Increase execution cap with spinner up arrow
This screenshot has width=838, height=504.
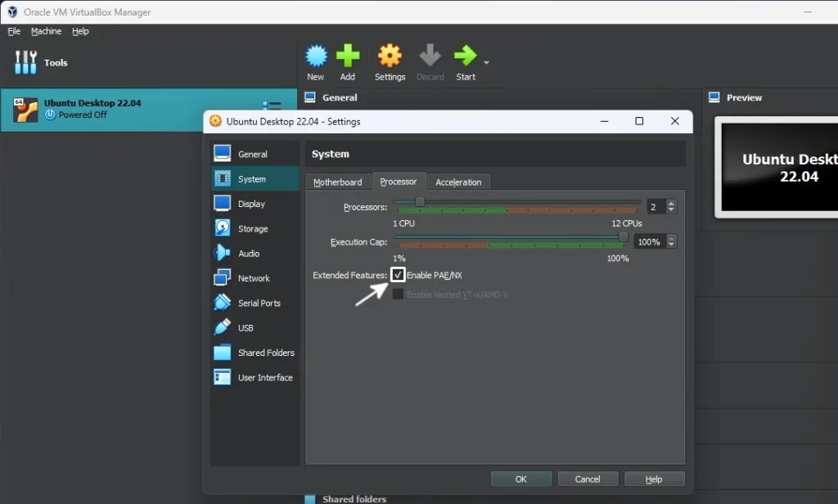coord(671,238)
